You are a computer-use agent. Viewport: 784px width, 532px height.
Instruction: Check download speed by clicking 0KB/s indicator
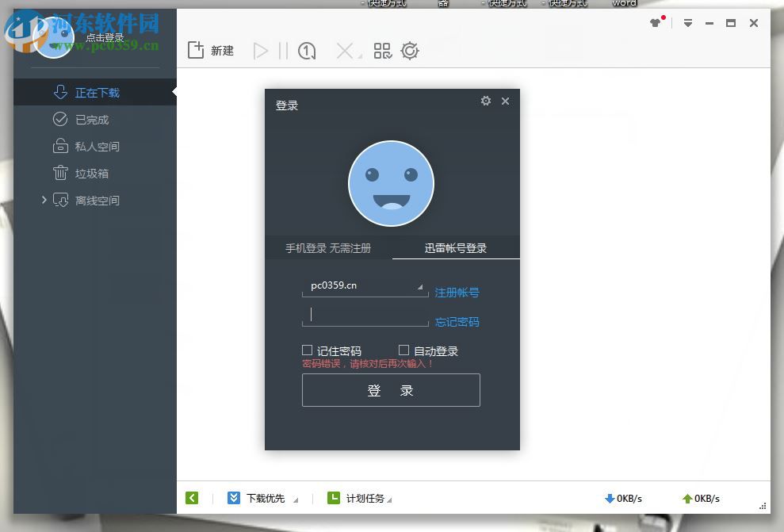624,498
